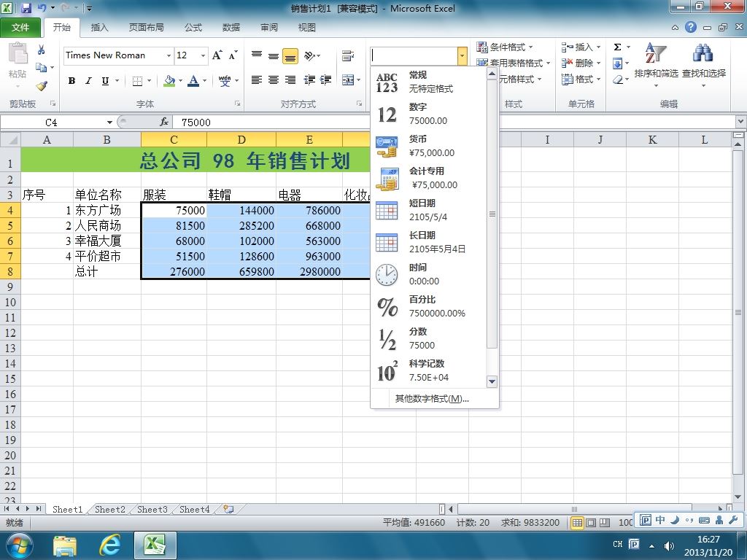Click the Excel Help question mark
747x560 pixels.
[x=691, y=27]
